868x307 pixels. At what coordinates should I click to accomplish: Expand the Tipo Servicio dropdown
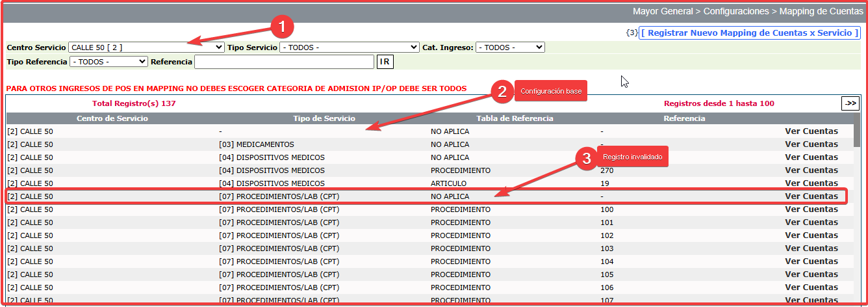(349, 47)
